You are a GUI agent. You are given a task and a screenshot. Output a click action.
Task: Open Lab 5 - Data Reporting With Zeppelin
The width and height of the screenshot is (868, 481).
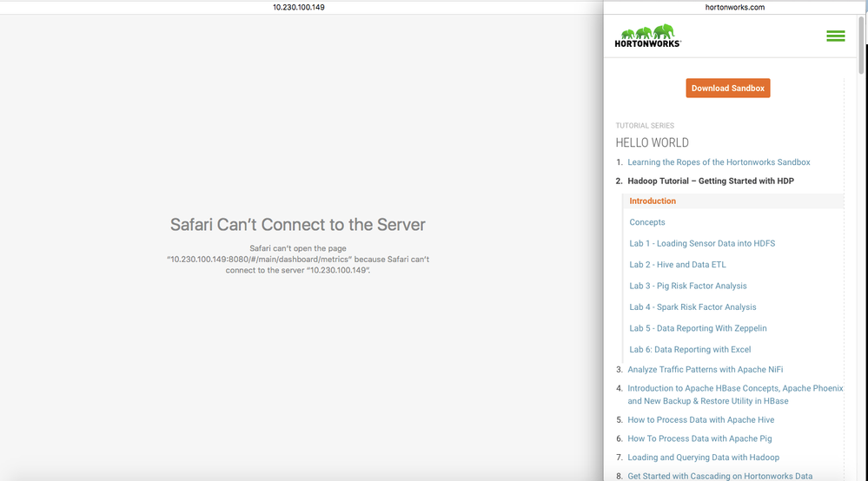[698, 328]
